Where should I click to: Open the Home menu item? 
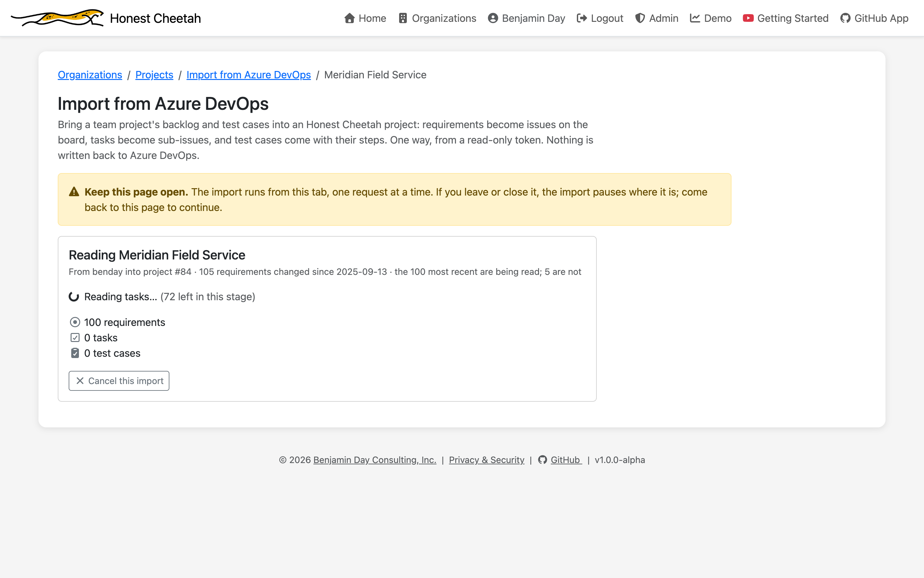(x=365, y=18)
